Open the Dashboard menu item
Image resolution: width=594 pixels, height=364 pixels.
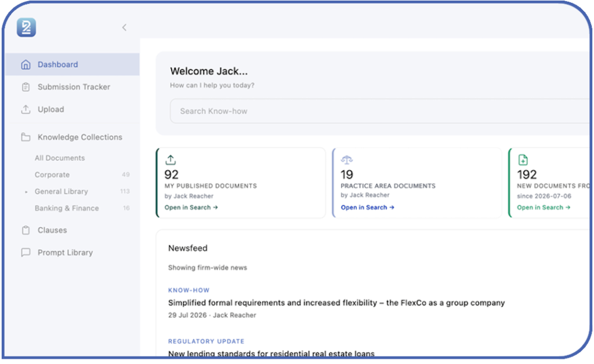pyautogui.click(x=73, y=65)
